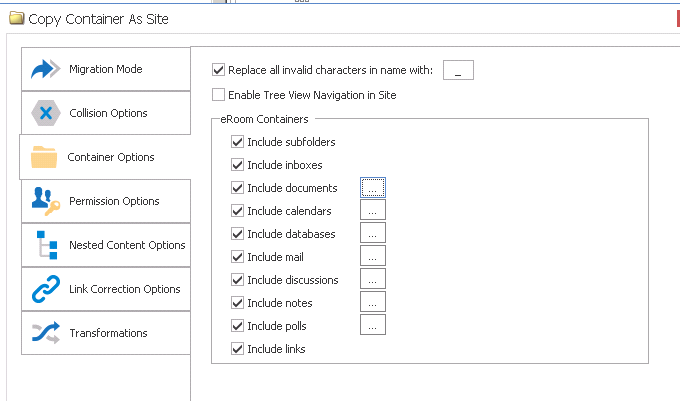The image size is (680, 401).
Task: Click the Collision Options hexagon icon
Action: click(46, 113)
